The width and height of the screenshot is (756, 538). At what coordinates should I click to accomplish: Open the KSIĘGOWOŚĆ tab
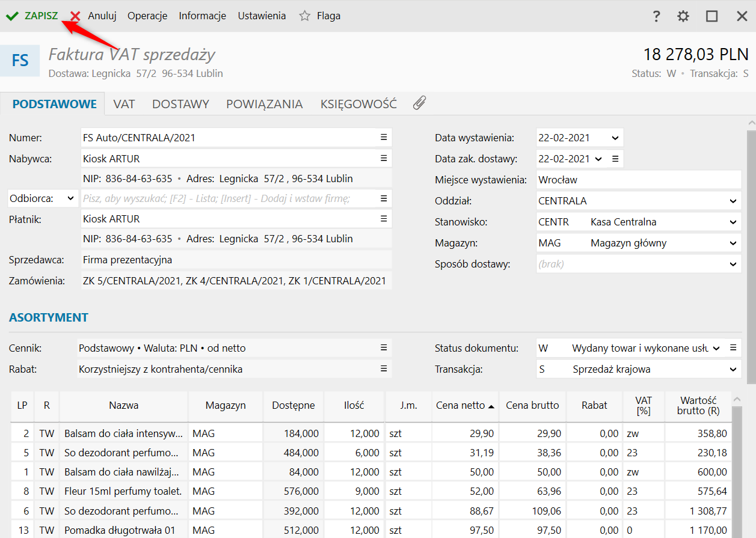pyautogui.click(x=358, y=104)
